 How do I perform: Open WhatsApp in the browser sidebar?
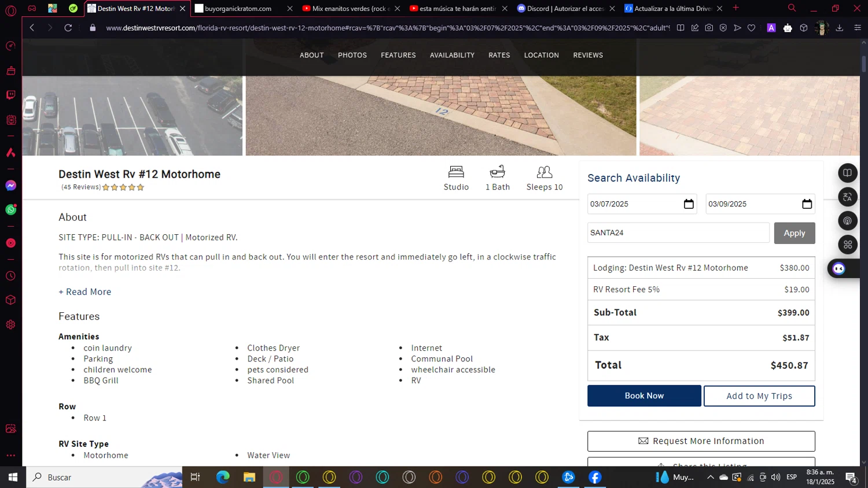click(10, 210)
